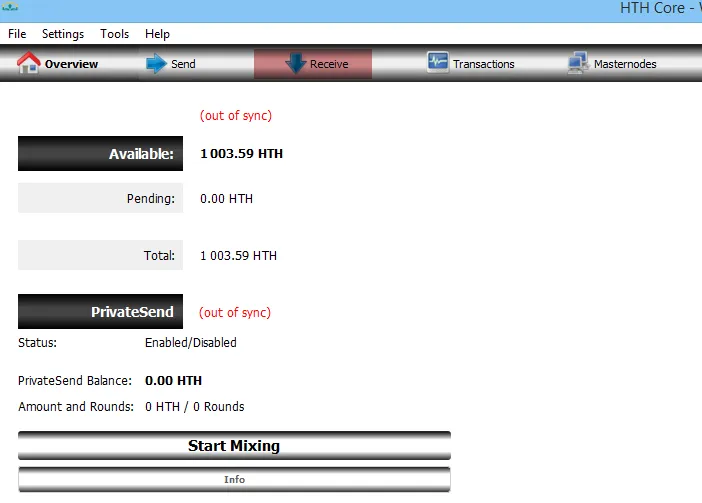Click the blue down-arrow Receive icon
The image size is (702, 503).
click(295, 64)
